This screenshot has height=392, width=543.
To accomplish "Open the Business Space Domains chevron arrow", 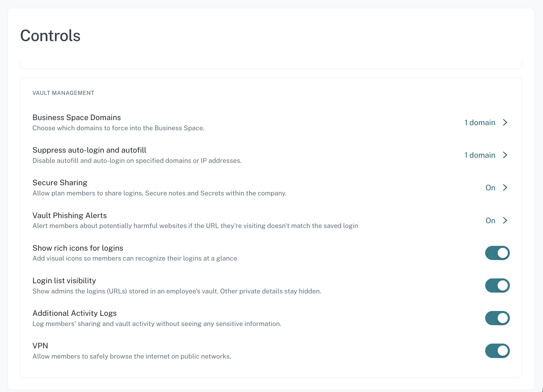I will pyautogui.click(x=505, y=122).
